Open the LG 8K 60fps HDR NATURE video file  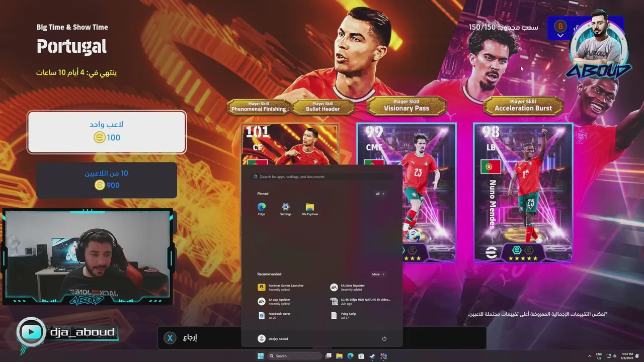(360, 301)
